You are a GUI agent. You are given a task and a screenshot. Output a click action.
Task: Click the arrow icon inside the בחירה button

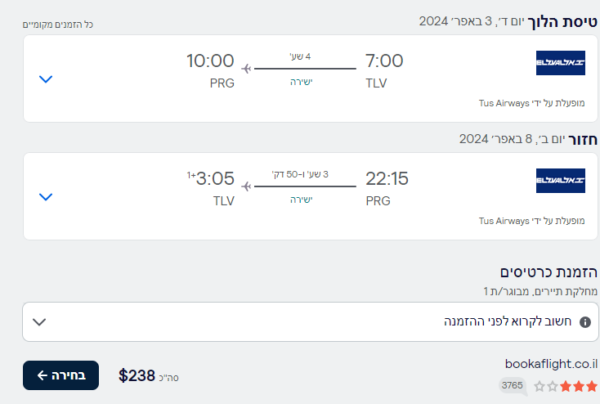[42, 376]
